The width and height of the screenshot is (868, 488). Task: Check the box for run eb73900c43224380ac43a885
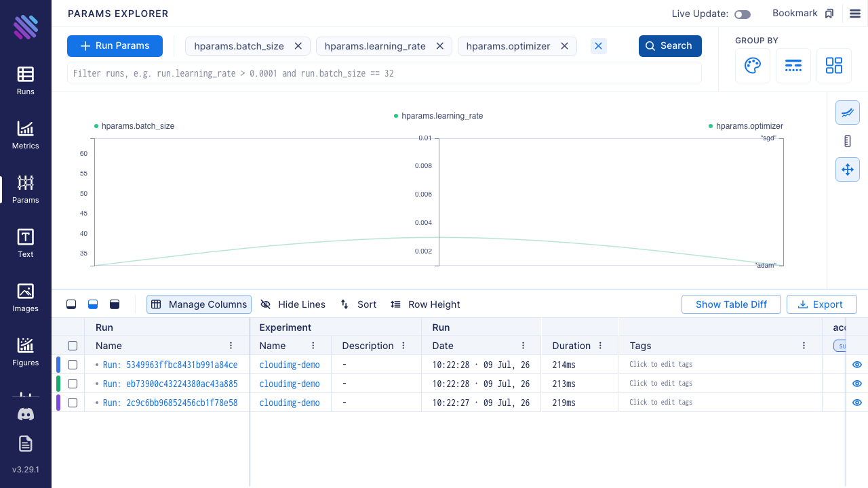click(x=73, y=384)
